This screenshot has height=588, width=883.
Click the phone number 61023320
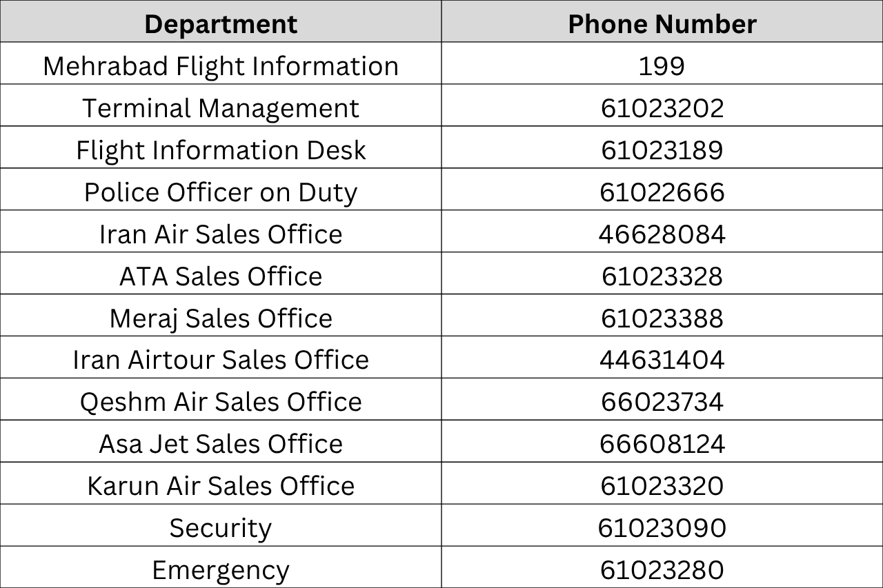pyautogui.click(x=662, y=486)
